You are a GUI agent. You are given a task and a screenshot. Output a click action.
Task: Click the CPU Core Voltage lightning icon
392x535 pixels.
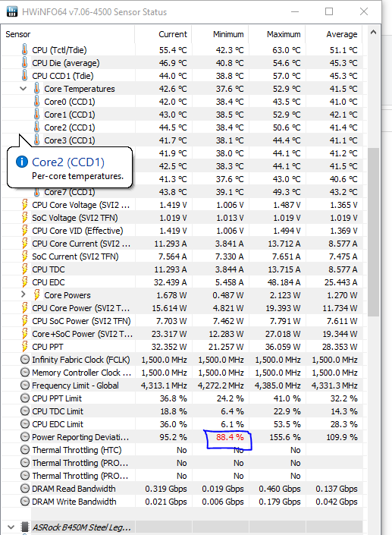pyautogui.click(x=24, y=205)
